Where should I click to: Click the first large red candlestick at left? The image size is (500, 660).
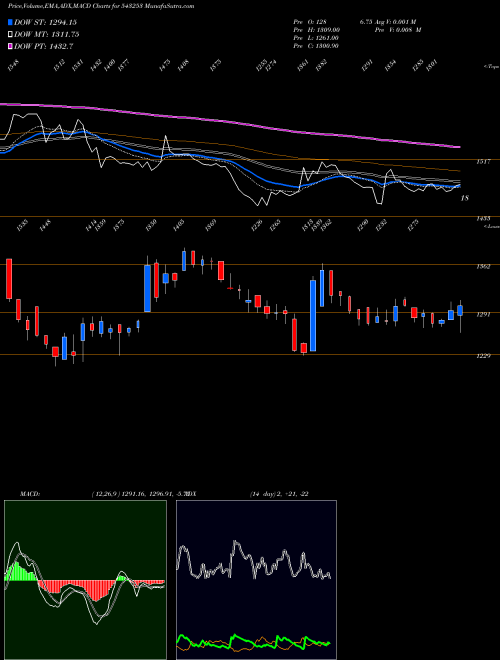(9, 279)
